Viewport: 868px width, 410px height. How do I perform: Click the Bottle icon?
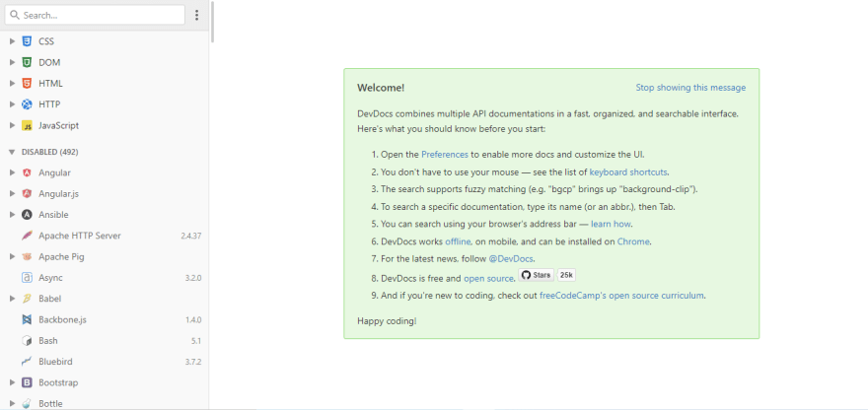[x=27, y=404]
